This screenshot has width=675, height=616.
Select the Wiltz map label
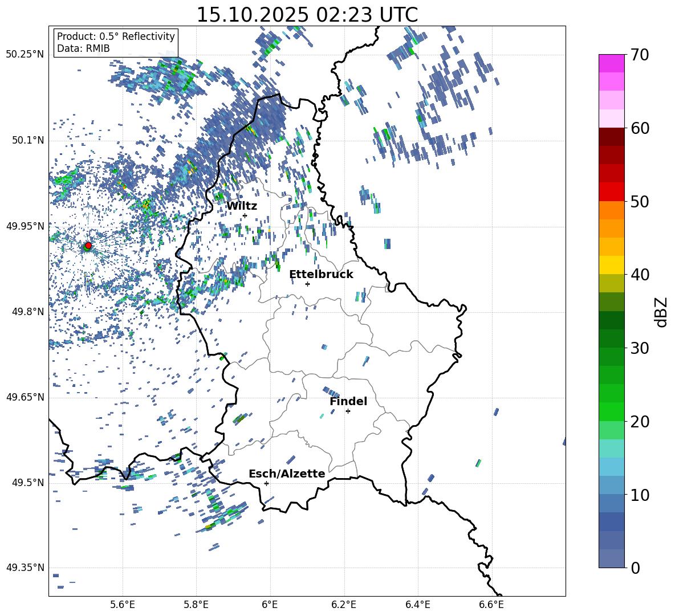(242, 206)
